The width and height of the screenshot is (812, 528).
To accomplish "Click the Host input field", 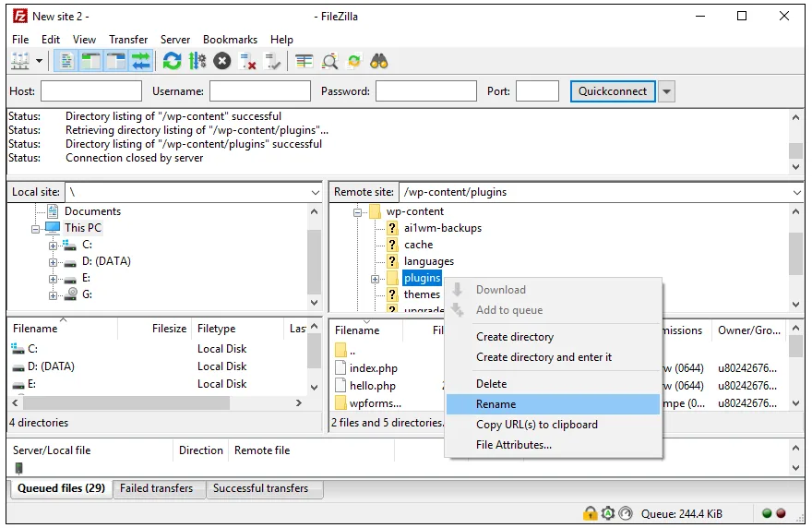I will tap(91, 91).
